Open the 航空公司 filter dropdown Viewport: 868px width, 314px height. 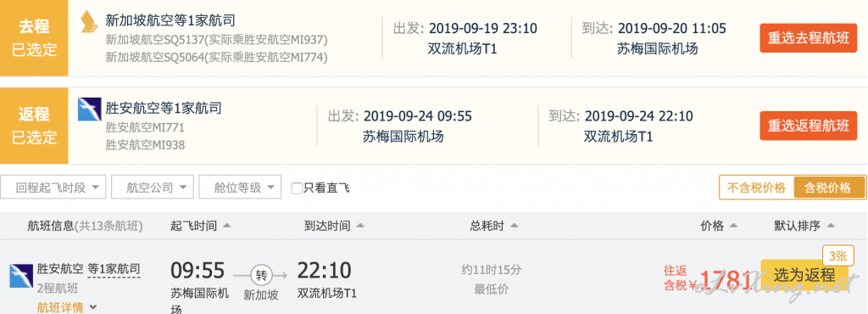(153, 188)
